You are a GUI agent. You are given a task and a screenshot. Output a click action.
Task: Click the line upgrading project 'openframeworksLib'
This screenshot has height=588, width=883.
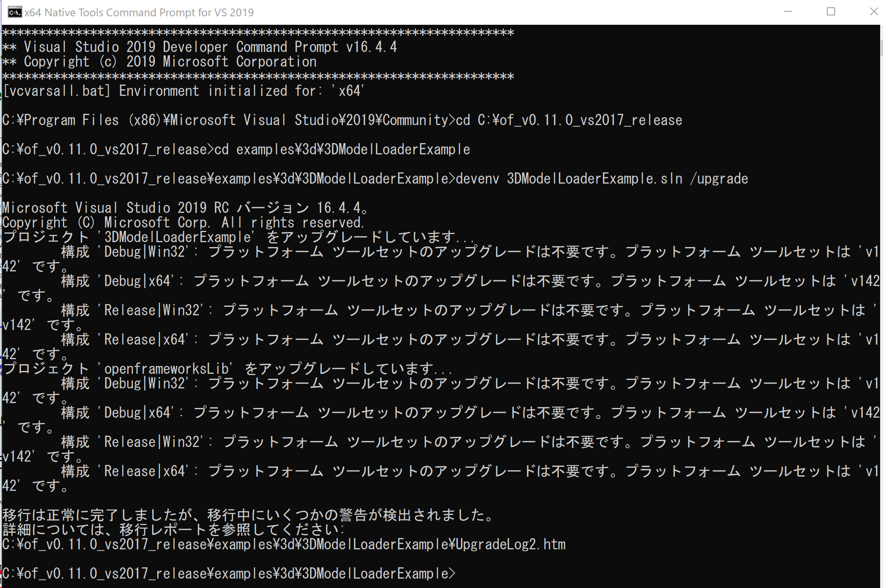[227, 369]
